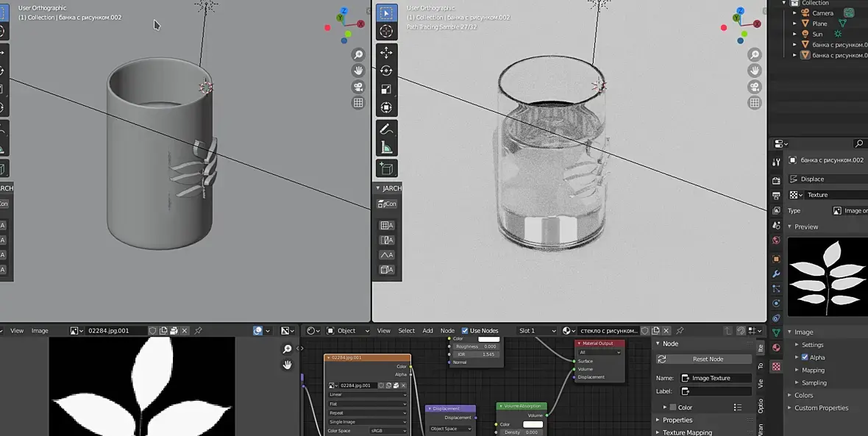Image resolution: width=868 pixels, height=436 pixels.
Task: Toggle fake user shield inside Image Texture node
Action: (382, 385)
